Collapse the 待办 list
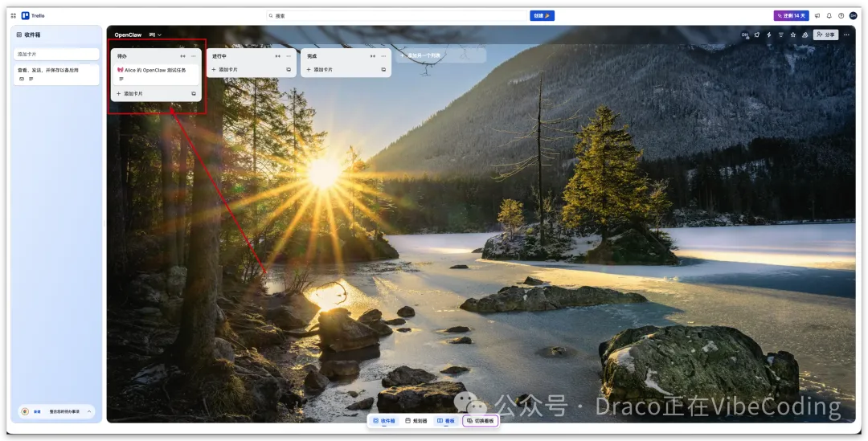 182,56
